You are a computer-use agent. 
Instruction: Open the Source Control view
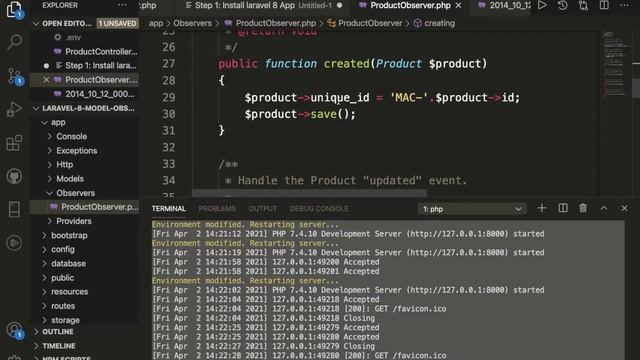pyautogui.click(x=14, y=76)
